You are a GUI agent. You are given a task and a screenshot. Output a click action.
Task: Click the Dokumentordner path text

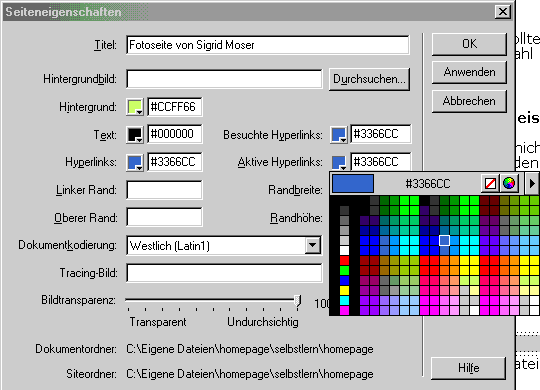(250, 349)
